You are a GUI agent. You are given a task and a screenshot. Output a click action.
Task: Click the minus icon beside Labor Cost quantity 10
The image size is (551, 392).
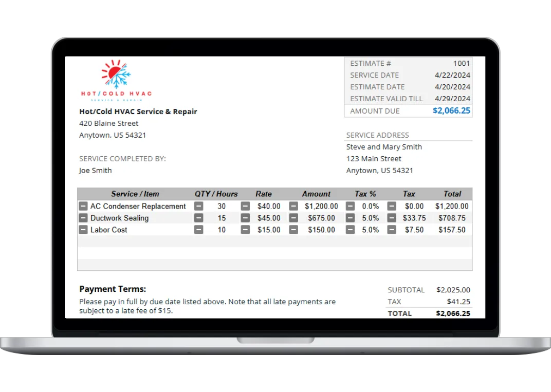199,230
